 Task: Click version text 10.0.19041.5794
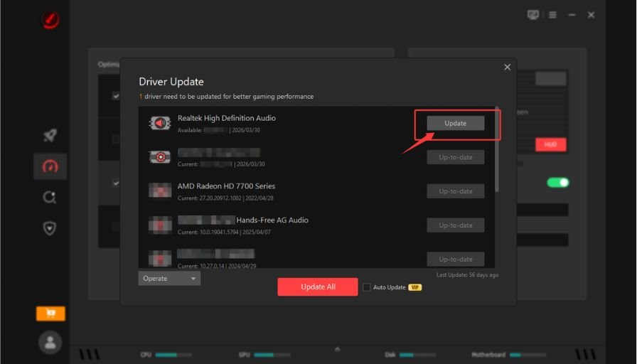(220, 232)
